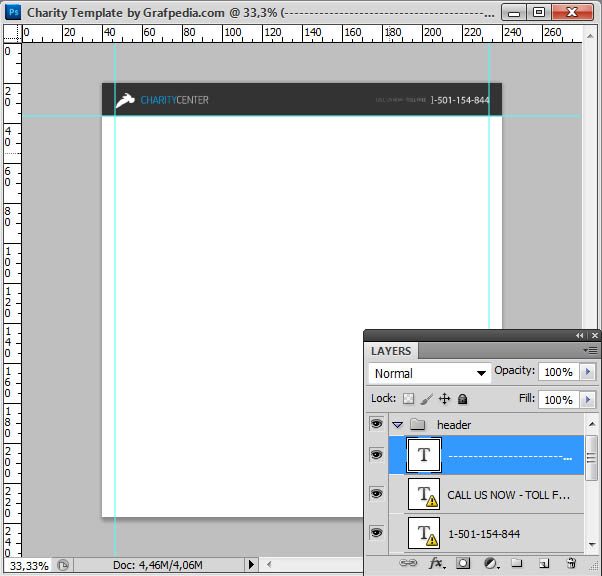Click the Opacity 100% field
Viewport: 602px width, 576px height.
(559, 372)
